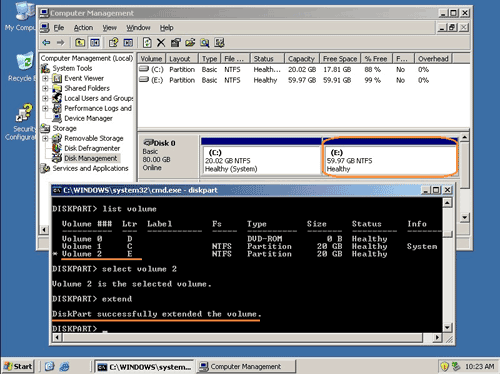Click the last toolbar settings icon
This screenshot has width=500, height=374.
(219, 43)
